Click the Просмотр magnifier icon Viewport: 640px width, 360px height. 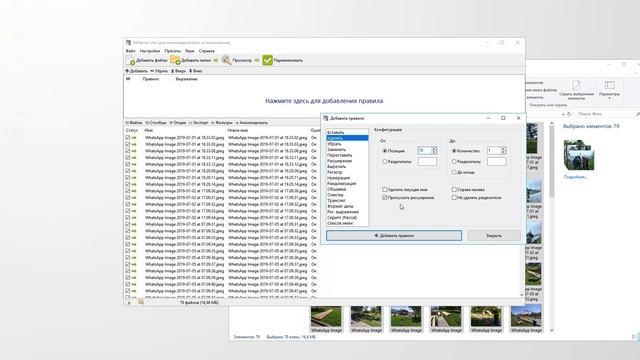tap(226, 60)
